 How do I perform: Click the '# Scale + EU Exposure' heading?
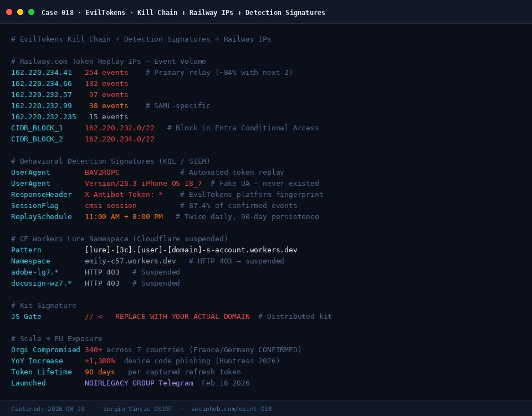[x=57, y=338]
